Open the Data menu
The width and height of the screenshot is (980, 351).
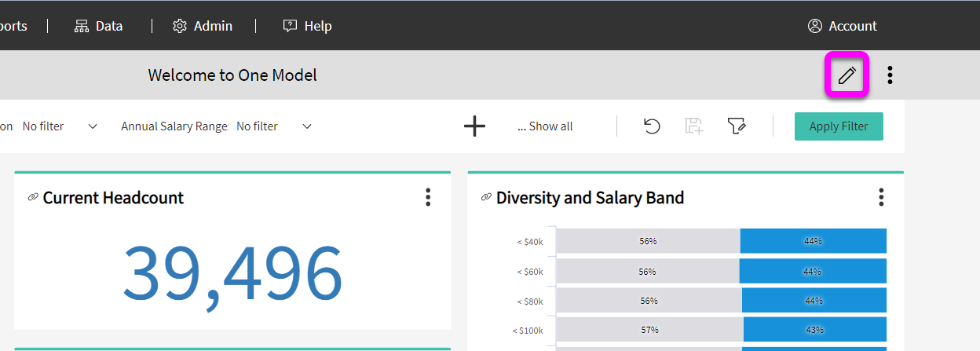pos(99,26)
